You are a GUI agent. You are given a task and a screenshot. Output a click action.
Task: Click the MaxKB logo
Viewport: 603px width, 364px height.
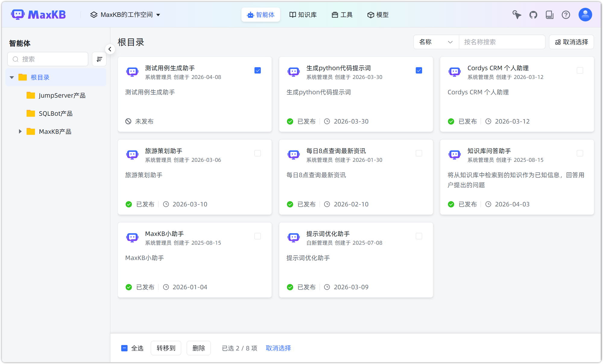pyautogui.click(x=38, y=14)
